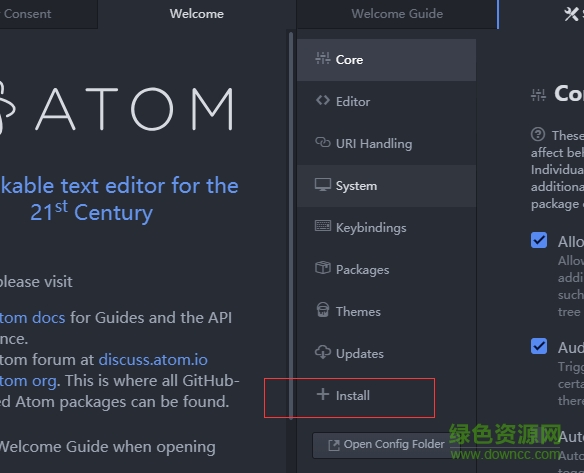Click the Editor code brackets icon

coord(323,101)
